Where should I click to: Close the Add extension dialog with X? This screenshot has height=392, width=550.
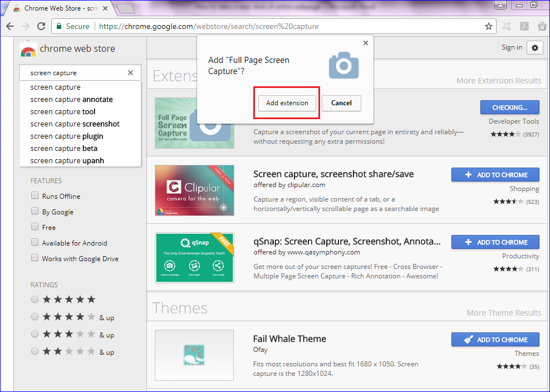click(366, 43)
